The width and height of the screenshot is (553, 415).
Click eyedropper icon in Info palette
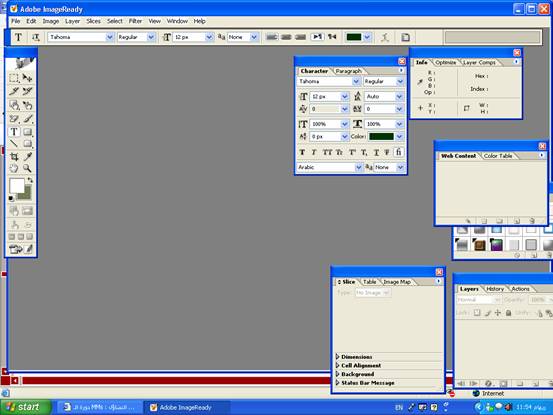point(420,82)
